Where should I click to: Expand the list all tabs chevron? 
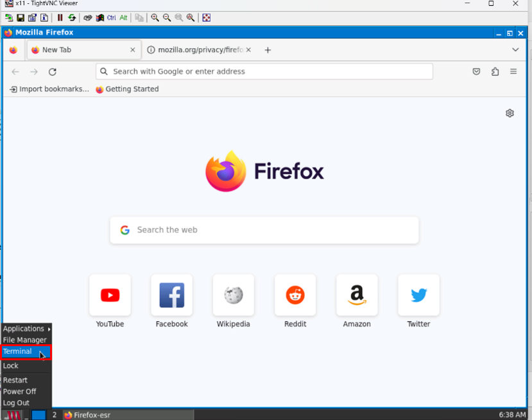point(515,50)
